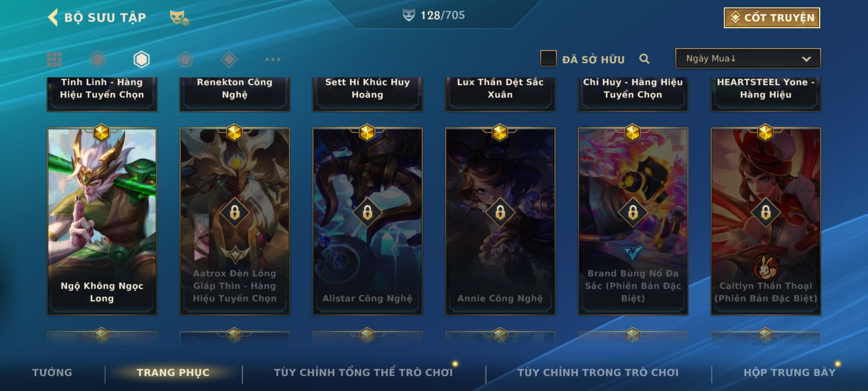The width and height of the screenshot is (868, 391).
Task: Open Tùy Chỉnh Trong Trò Chơi tab
Action: point(598,373)
